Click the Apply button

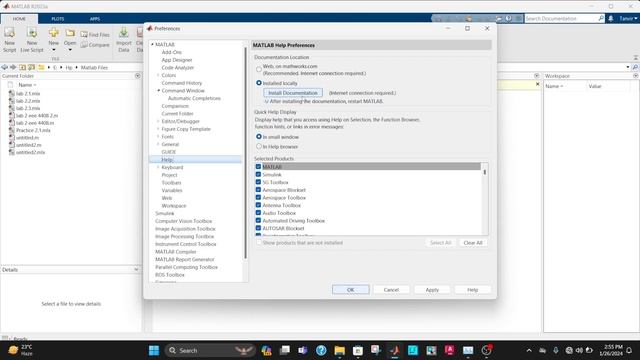pyautogui.click(x=432, y=289)
